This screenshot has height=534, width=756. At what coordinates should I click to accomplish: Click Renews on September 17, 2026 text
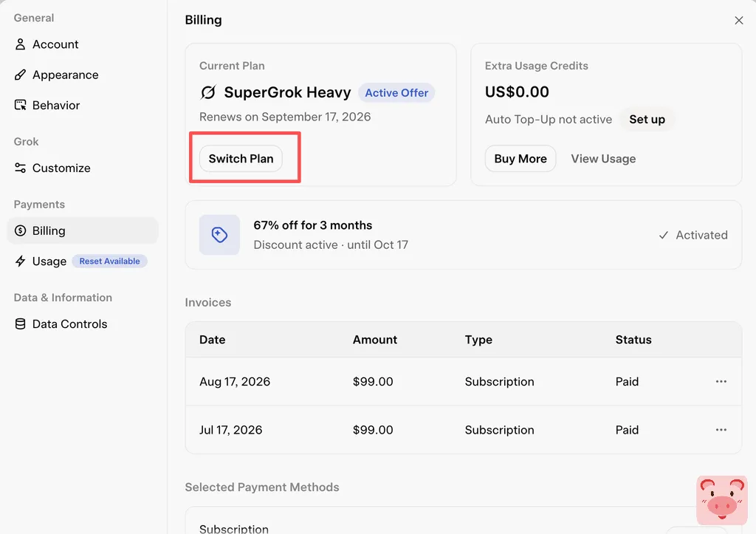click(285, 117)
